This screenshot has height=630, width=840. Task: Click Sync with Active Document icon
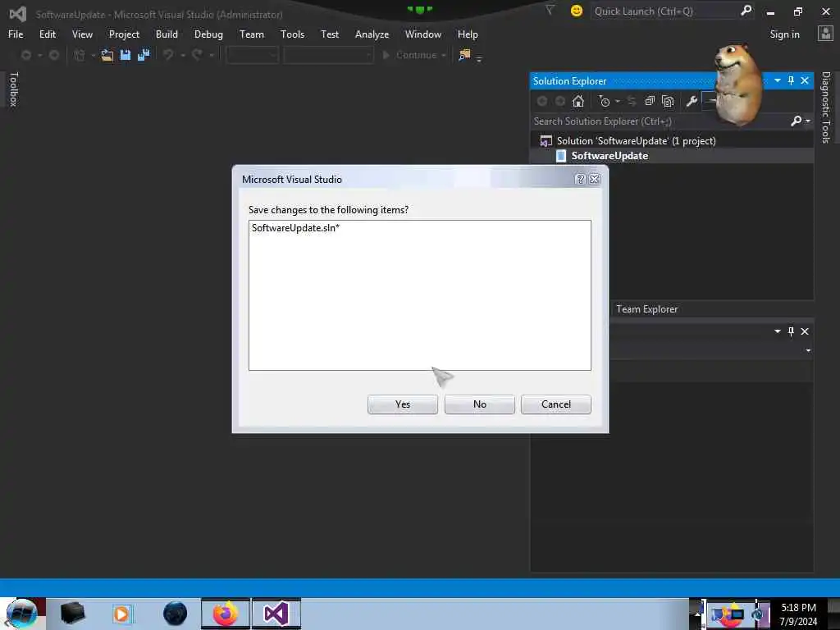click(x=632, y=101)
